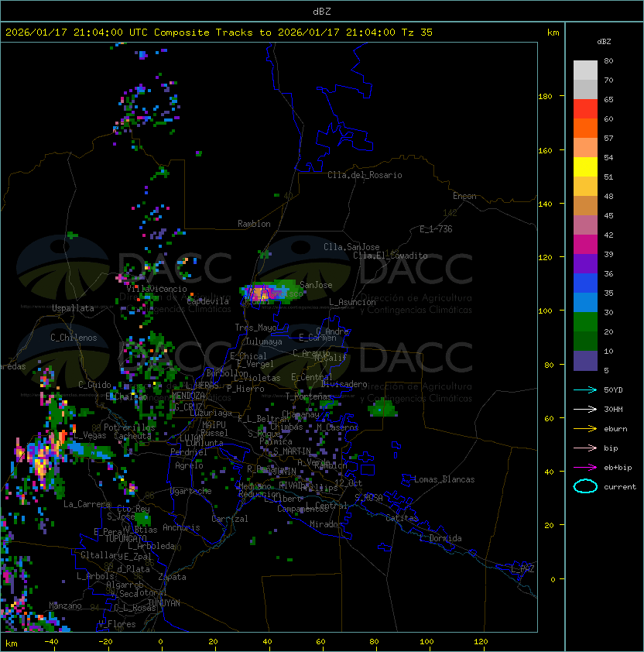Click the L_PAZ label at map edge
The image size is (644, 652).
[x=522, y=569]
